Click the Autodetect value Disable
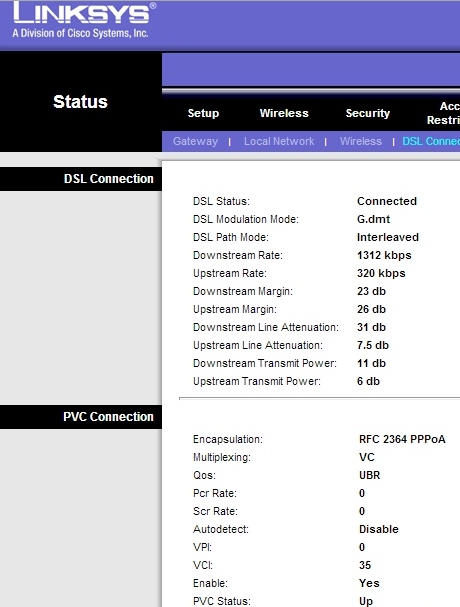460x607 pixels. 379,529
